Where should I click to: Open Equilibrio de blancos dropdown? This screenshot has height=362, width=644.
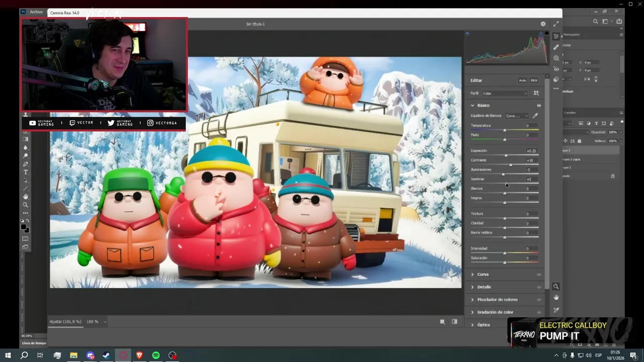point(517,116)
